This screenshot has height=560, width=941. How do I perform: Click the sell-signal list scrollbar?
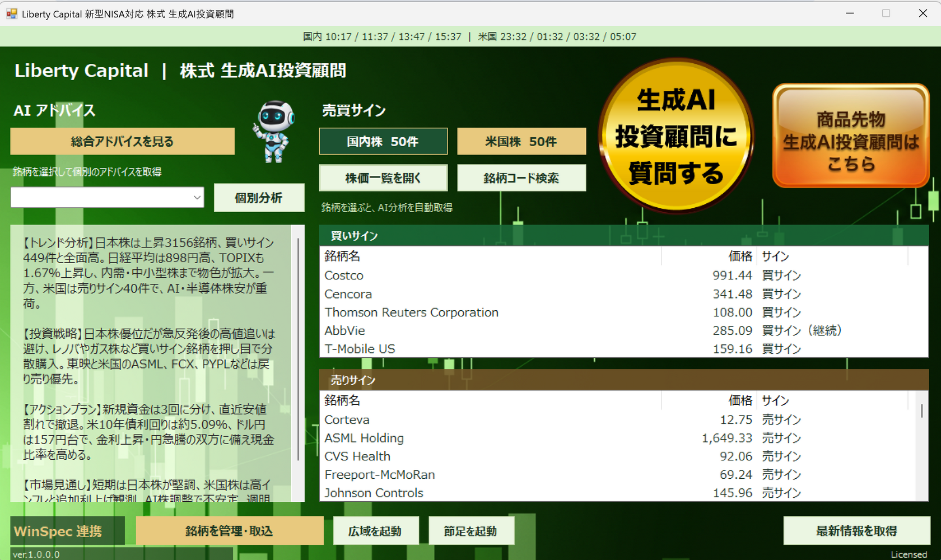point(921,410)
